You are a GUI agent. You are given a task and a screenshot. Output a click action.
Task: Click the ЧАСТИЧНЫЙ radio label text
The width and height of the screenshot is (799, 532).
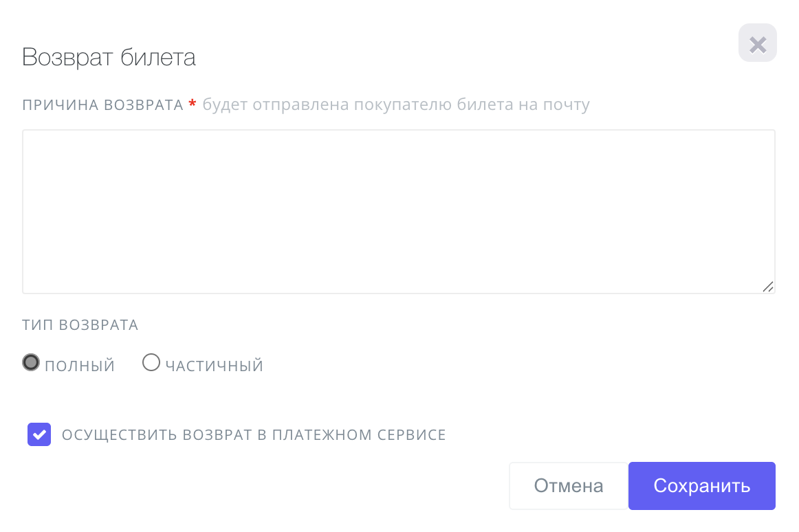215,366
